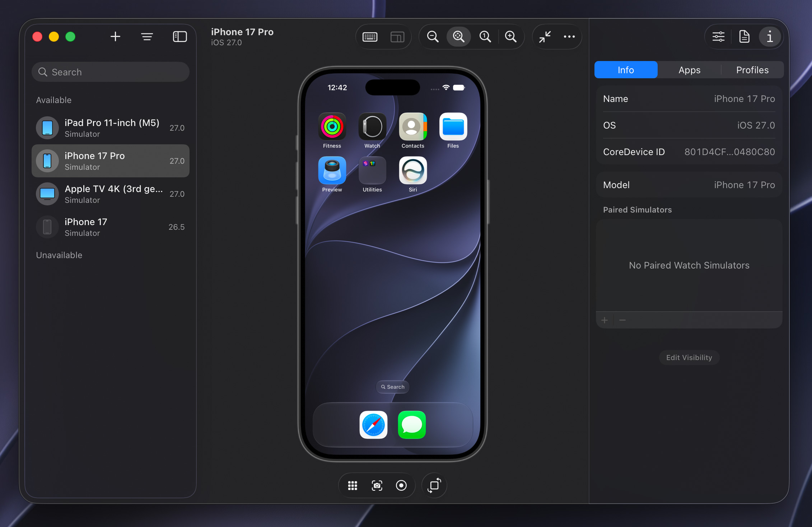This screenshot has height=527, width=812.
Task: Switch to the Profiles tab
Action: 752,70
